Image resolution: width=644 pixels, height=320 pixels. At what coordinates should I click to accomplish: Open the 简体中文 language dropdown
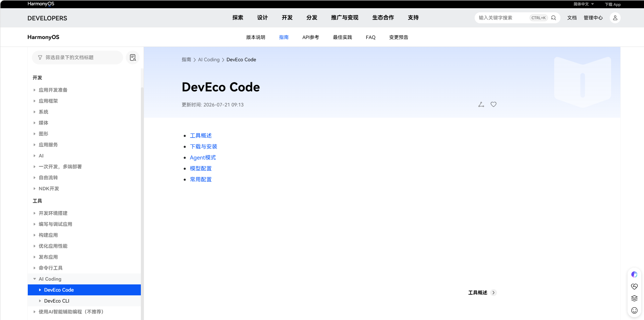(x=584, y=4)
